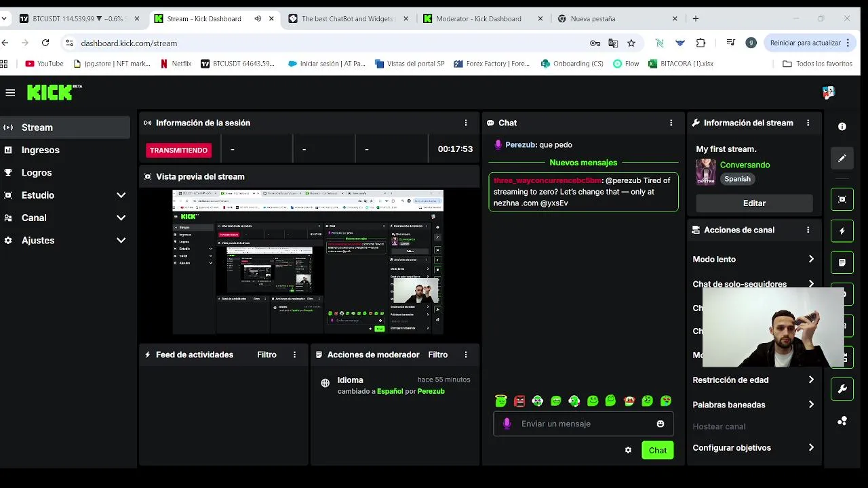Image resolution: width=868 pixels, height=488 pixels.
Task: Open Modo lento options
Action: click(x=753, y=259)
